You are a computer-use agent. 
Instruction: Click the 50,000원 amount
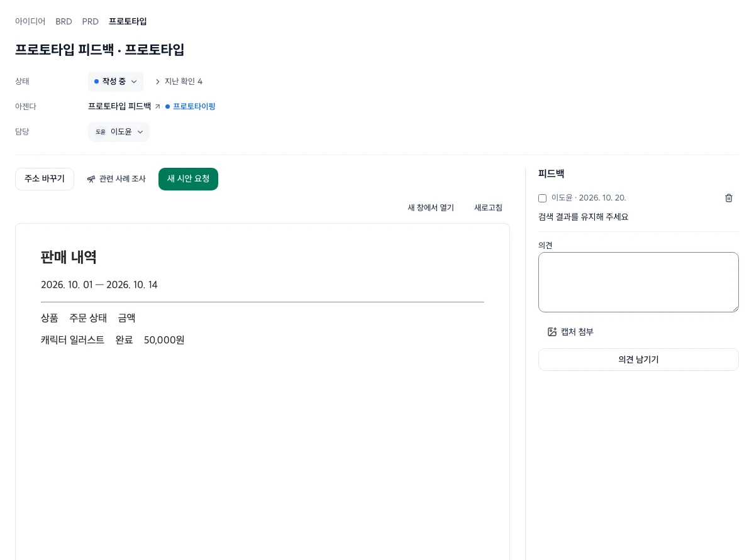tap(164, 340)
